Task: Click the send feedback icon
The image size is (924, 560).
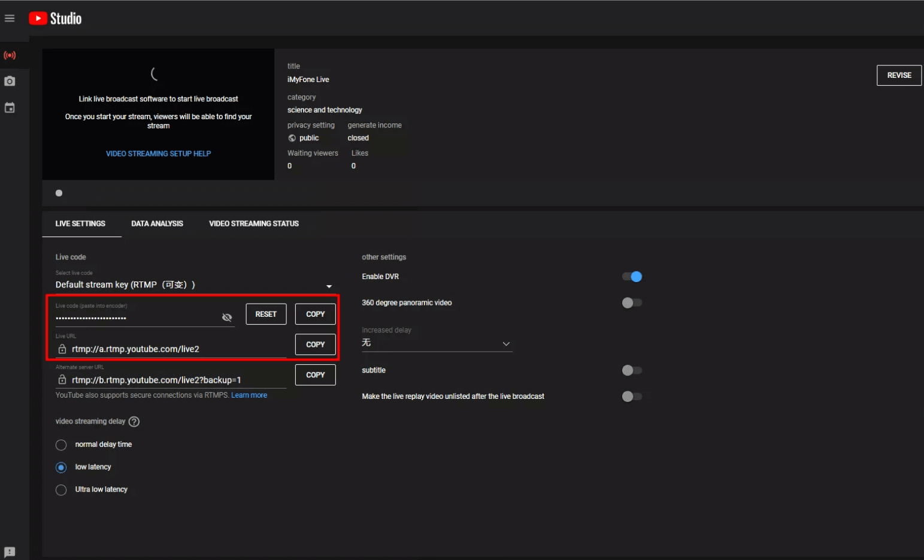Action: pos(10,552)
